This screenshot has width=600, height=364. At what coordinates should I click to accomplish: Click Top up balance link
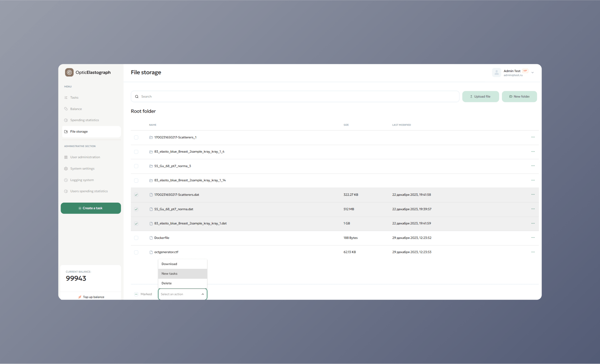93,297
